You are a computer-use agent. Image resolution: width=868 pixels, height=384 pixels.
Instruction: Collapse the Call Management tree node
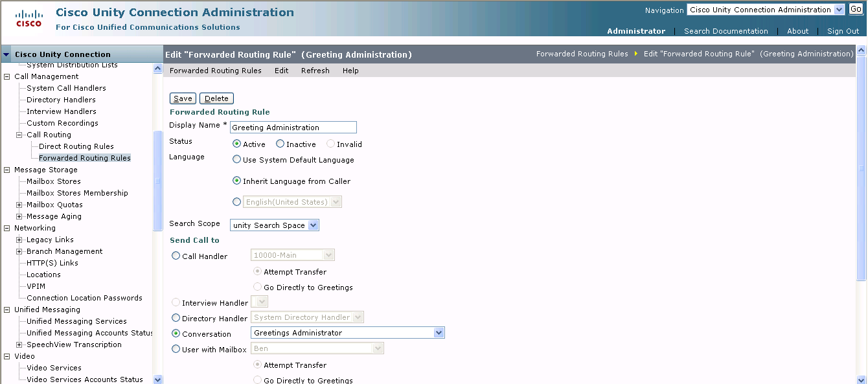pyautogui.click(x=7, y=76)
